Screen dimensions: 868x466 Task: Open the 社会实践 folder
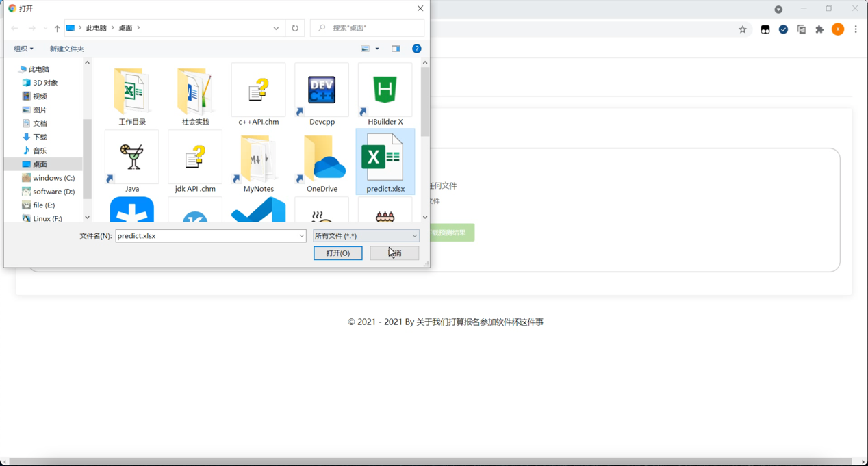tap(195, 95)
